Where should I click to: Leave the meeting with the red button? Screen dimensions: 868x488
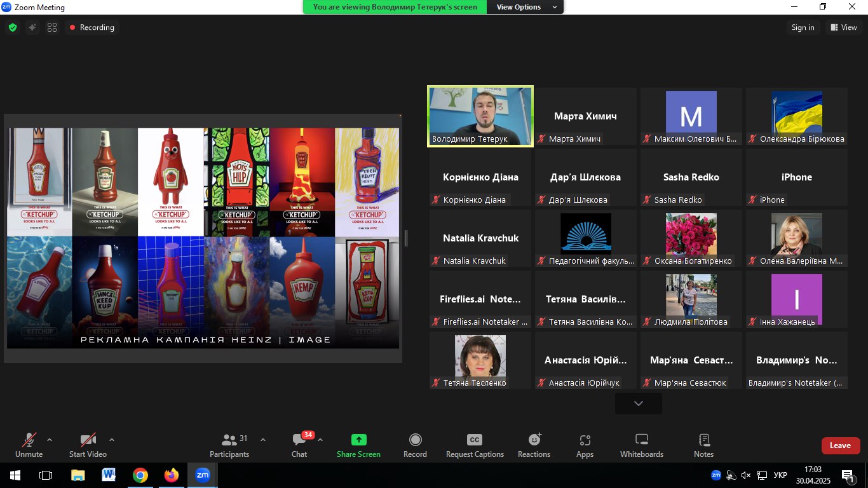(840, 445)
